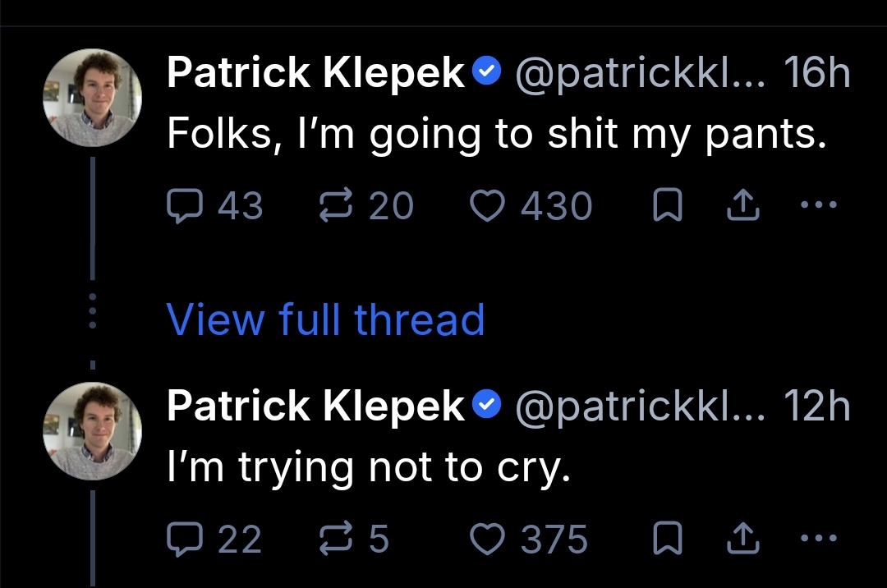Image resolution: width=887 pixels, height=588 pixels.
Task: Retweet the 'trying not to cry' tweet
Action: click(x=336, y=540)
